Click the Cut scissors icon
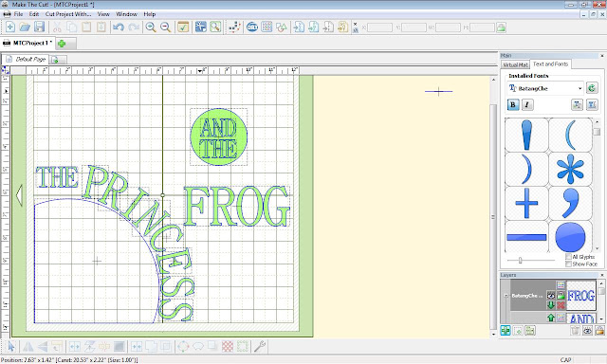The height and width of the screenshot is (364, 607). (57, 27)
